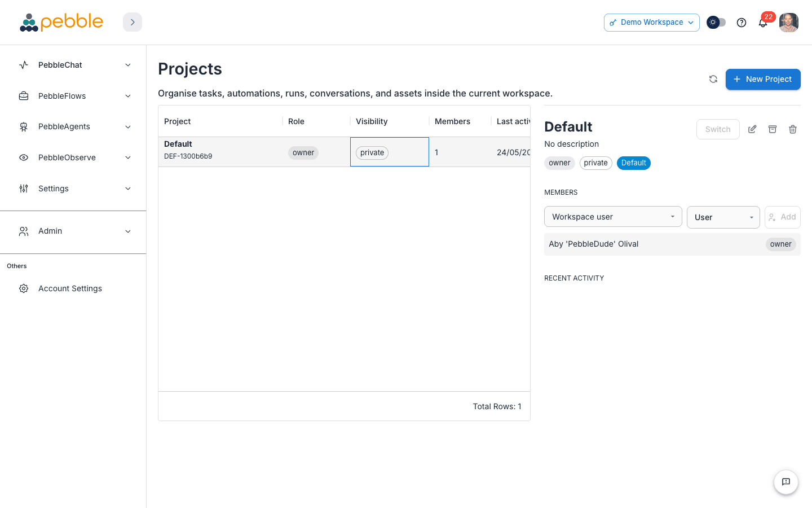Open the feedback chat bubble icon

786,482
